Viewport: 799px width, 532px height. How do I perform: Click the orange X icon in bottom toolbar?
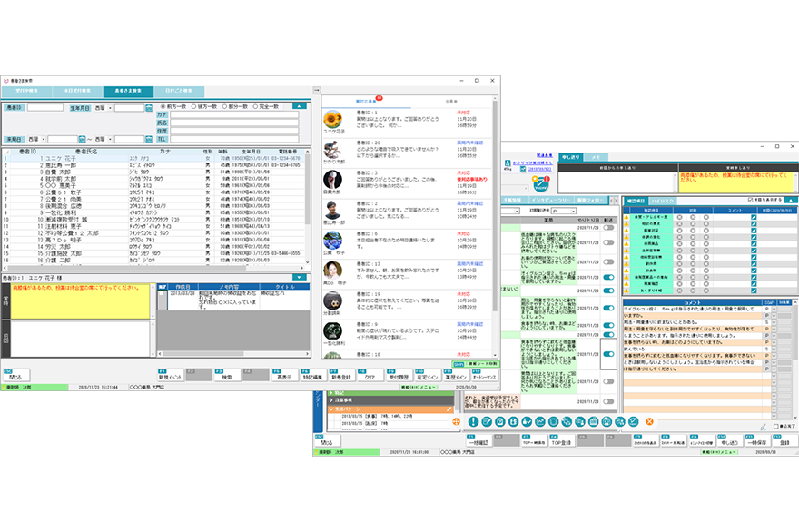tap(649, 421)
